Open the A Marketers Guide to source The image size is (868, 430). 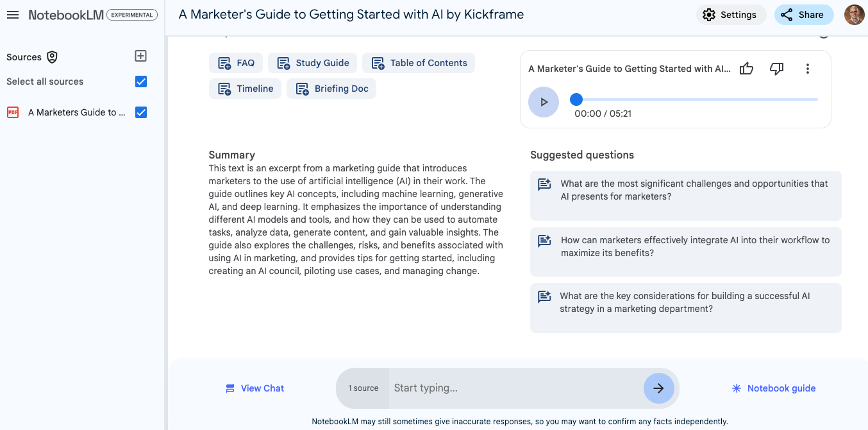tap(77, 112)
